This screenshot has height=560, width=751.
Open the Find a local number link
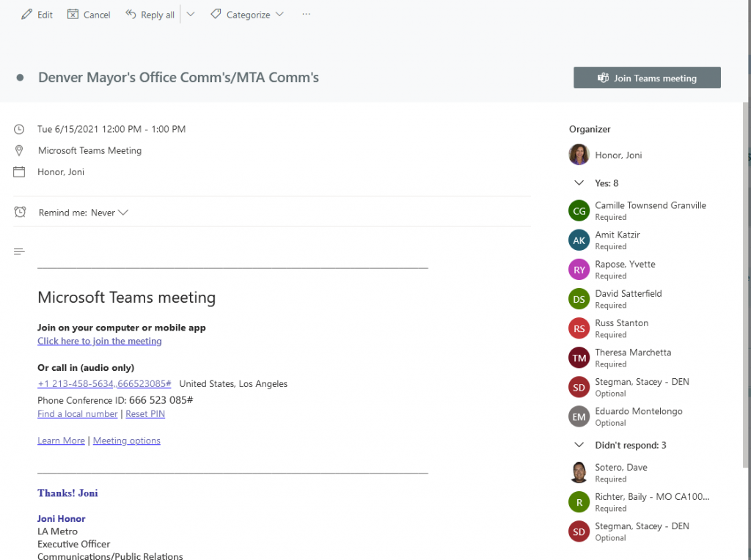click(x=78, y=414)
